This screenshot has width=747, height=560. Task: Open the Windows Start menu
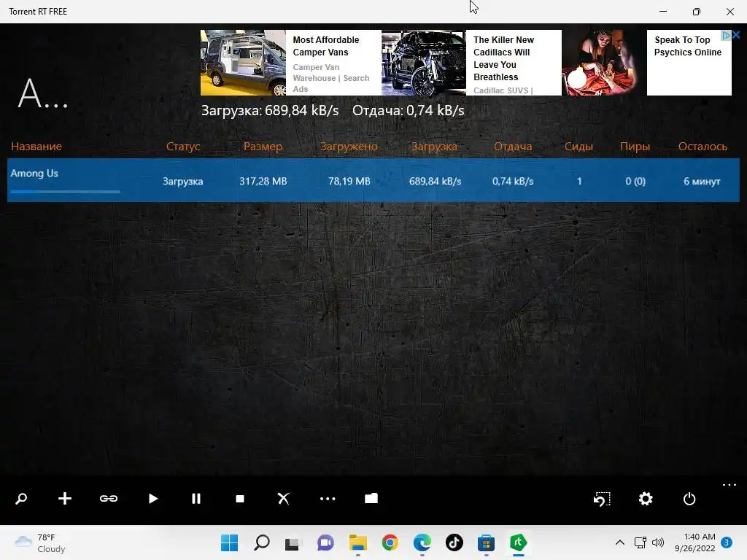click(229, 542)
